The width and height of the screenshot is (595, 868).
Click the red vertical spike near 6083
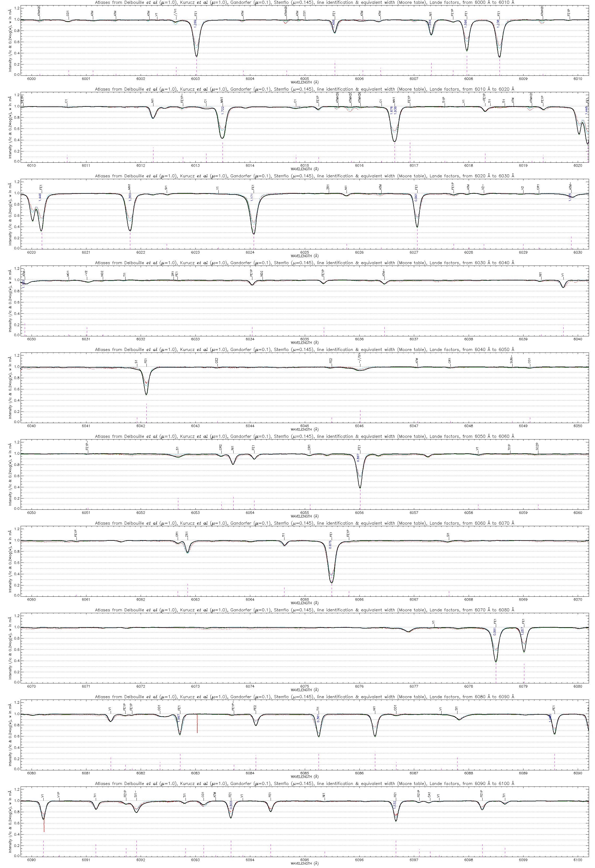pos(197,724)
